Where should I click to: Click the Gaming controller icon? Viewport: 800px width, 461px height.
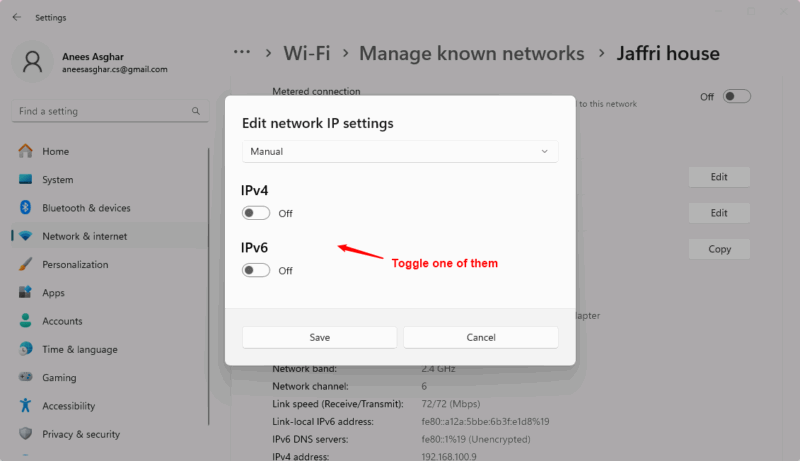pyautogui.click(x=25, y=377)
